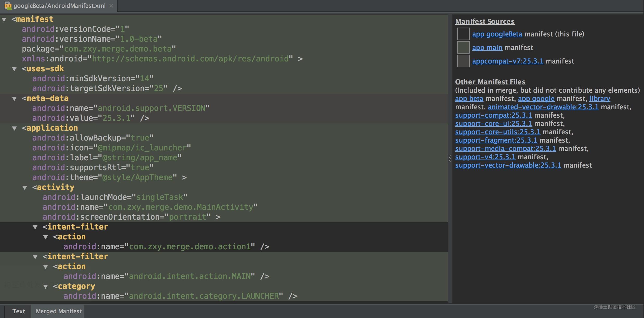Open the support-compat:25.3.1 link
This screenshot has height=318, width=644.
point(493,115)
